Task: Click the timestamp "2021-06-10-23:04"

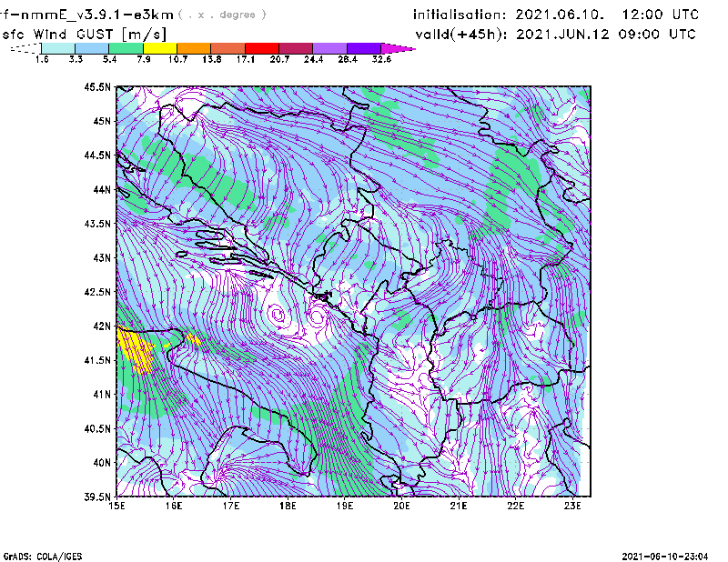Action: pos(665,557)
